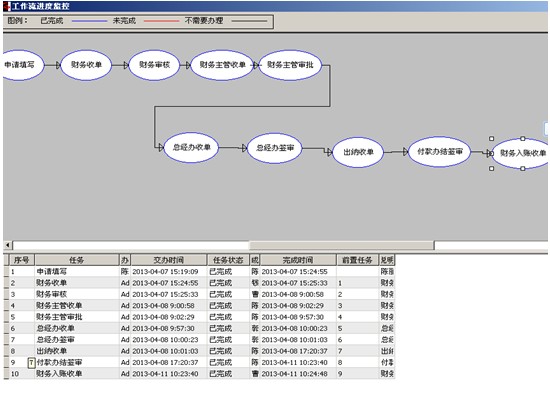Select the 财务主管审批 workflow node
The height and width of the screenshot is (398, 550).
(290, 65)
